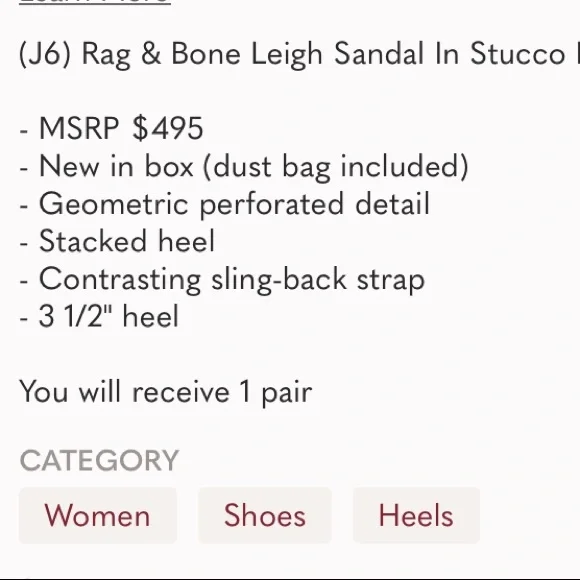
Task: Click the You will receive text
Action: (x=124, y=392)
